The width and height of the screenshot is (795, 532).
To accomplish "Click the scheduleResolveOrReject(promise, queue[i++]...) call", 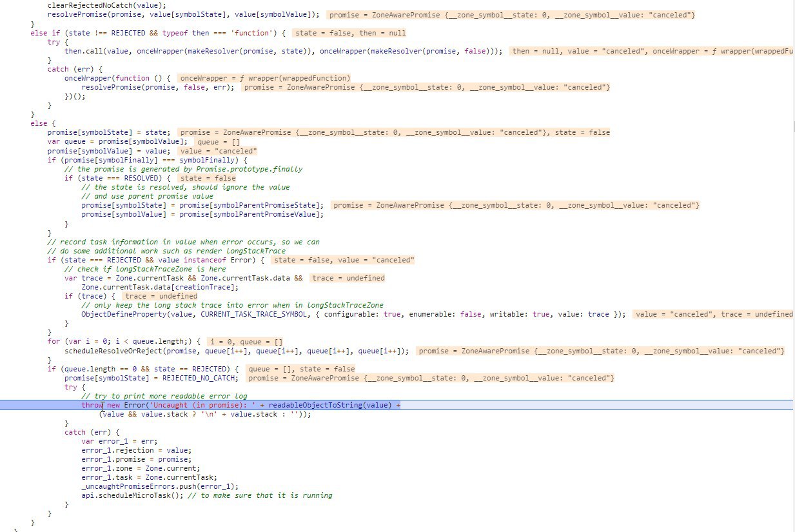I will tap(237, 351).
